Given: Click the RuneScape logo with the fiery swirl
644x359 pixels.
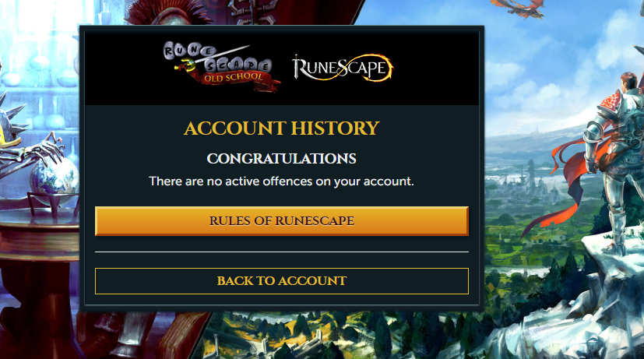Looking at the screenshot, I should tap(343, 68).
